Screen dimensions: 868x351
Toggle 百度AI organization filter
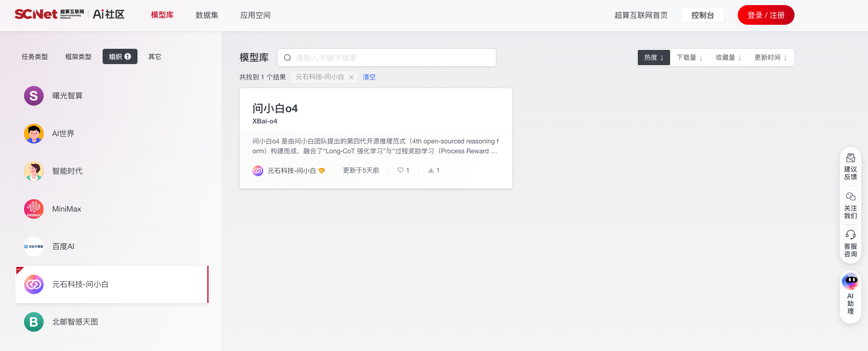click(112, 247)
